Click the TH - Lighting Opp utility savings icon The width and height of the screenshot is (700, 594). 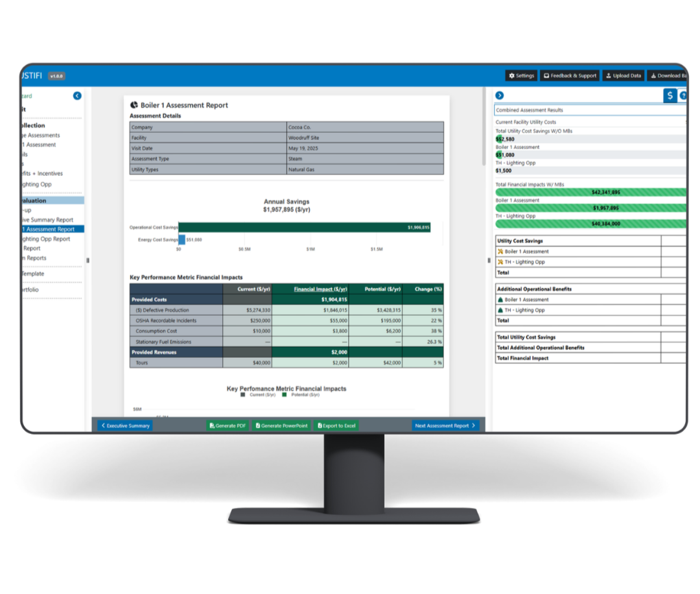pyautogui.click(x=500, y=262)
